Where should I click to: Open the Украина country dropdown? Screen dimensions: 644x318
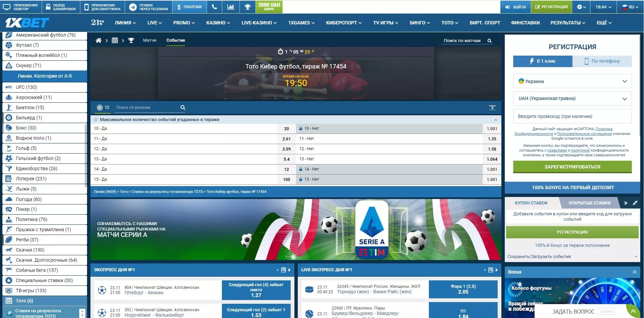click(572, 81)
